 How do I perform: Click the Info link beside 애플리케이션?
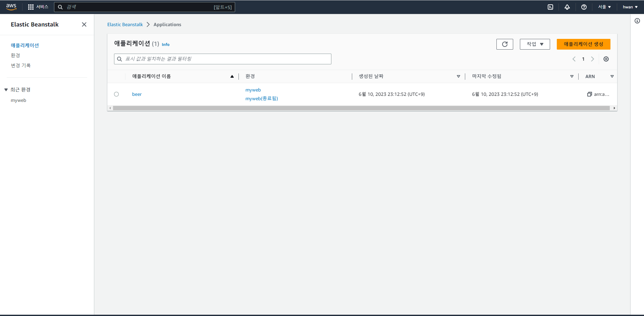166,45
